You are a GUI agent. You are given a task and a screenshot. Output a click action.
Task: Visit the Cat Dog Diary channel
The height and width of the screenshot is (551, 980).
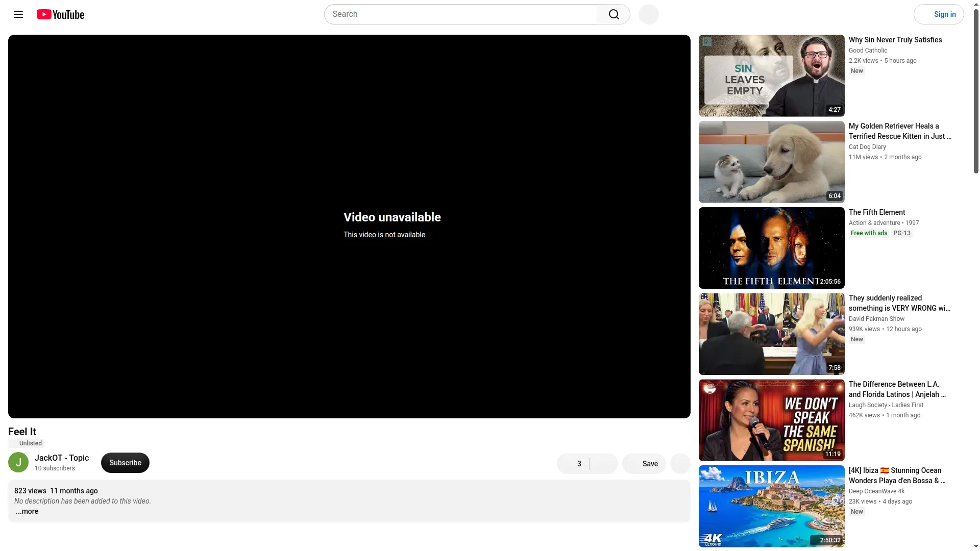tap(867, 147)
